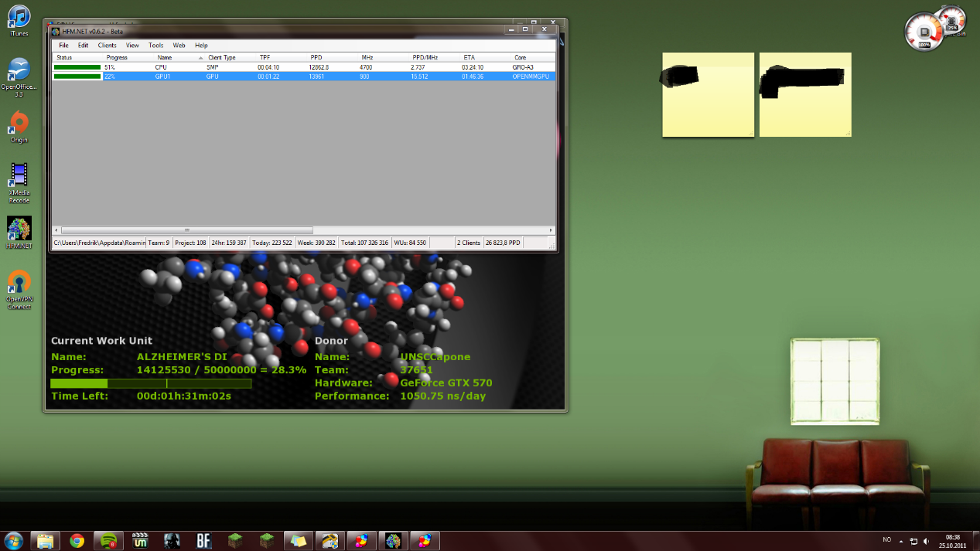Click the Sticky Notes taskbar icon
Image resolution: width=980 pixels, height=551 pixels.
coord(299,540)
